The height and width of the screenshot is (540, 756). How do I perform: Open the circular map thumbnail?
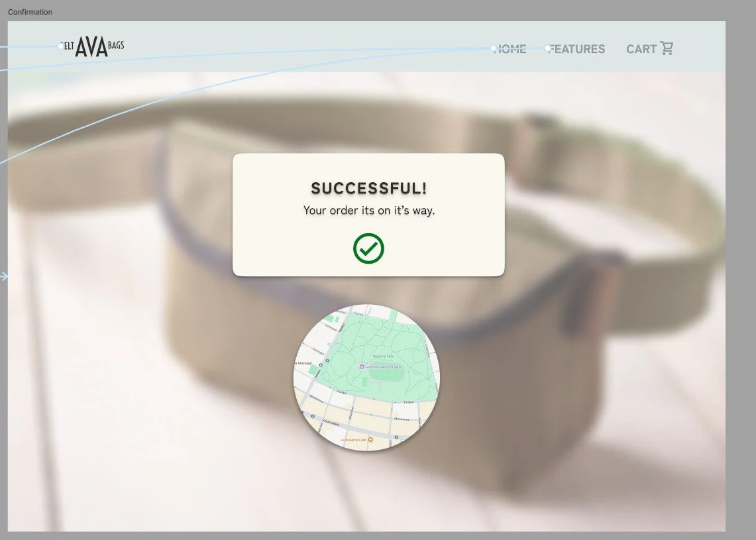tap(366, 378)
